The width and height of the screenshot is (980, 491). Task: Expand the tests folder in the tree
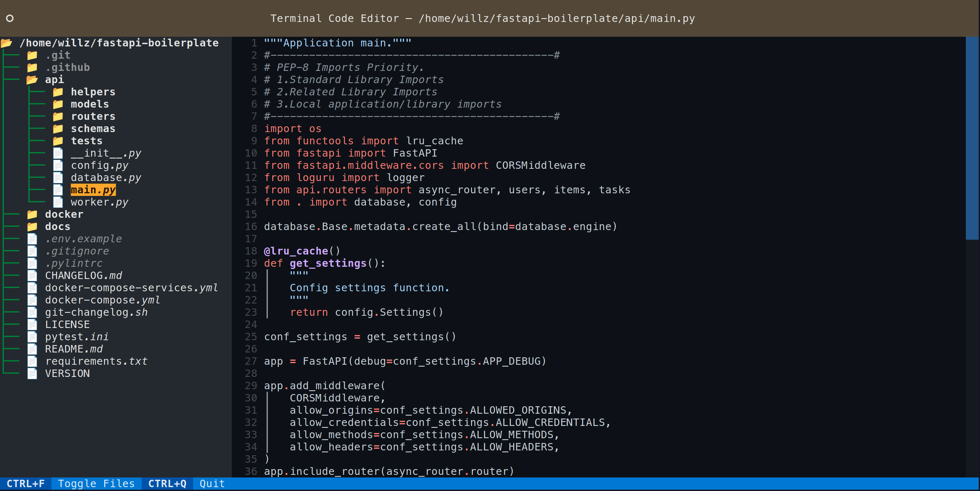[87, 141]
